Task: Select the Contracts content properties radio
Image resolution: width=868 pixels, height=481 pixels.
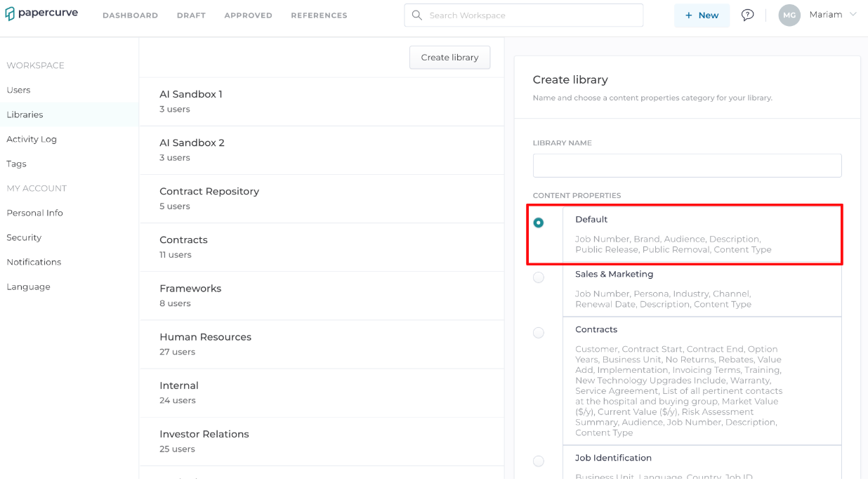Action: pos(539,333)
